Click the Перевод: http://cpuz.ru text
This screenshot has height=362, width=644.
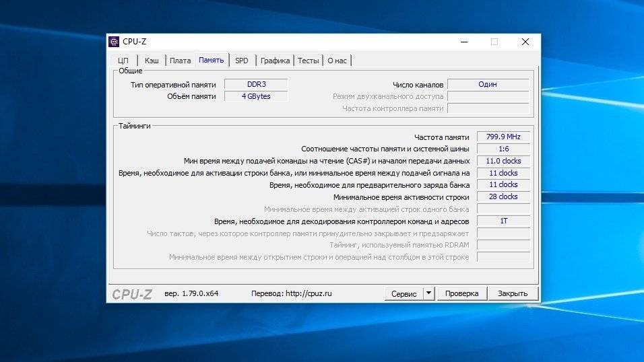tap(291, 293)
